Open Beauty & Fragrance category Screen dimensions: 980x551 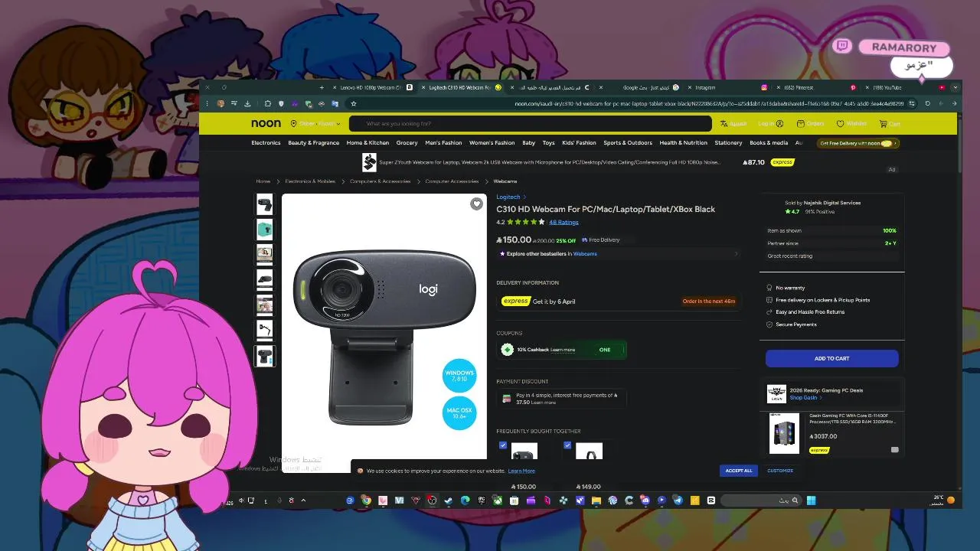[x=313, y=143]
